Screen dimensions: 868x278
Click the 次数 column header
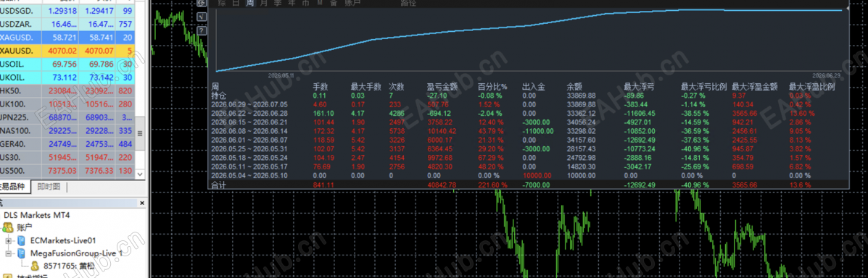pos(397,87)
